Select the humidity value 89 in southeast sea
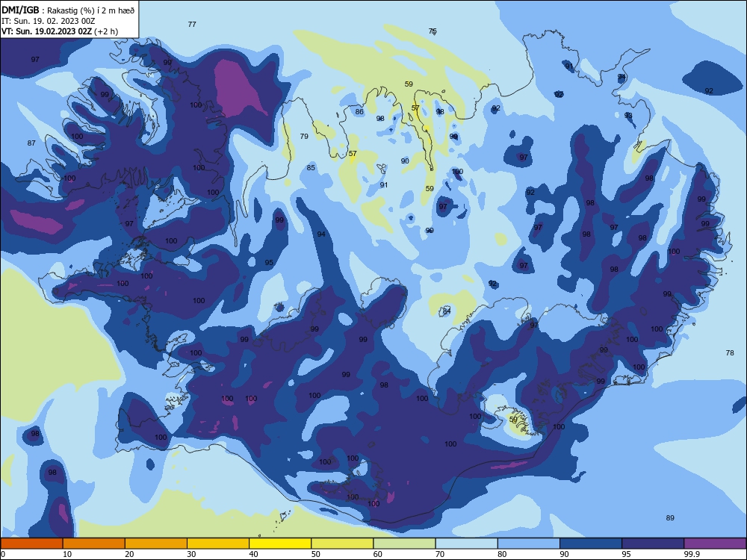The image size is (747, 560). pos(670,517)
